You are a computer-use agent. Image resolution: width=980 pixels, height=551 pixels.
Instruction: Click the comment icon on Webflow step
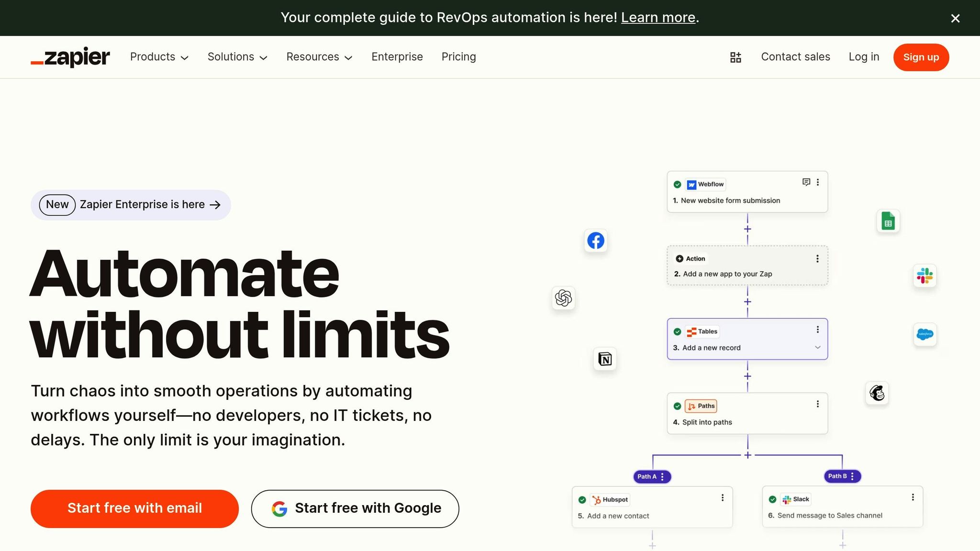point(806,182)
